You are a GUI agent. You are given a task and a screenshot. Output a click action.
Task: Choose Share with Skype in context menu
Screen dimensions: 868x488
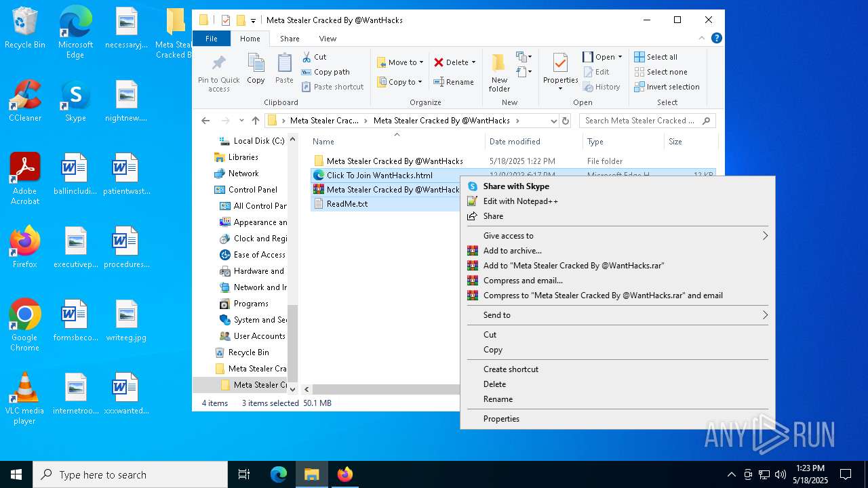point(617,186)
